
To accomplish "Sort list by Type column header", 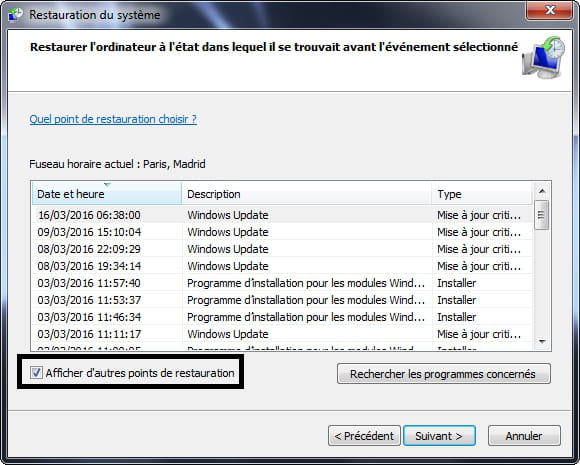I will click(482, 193).
